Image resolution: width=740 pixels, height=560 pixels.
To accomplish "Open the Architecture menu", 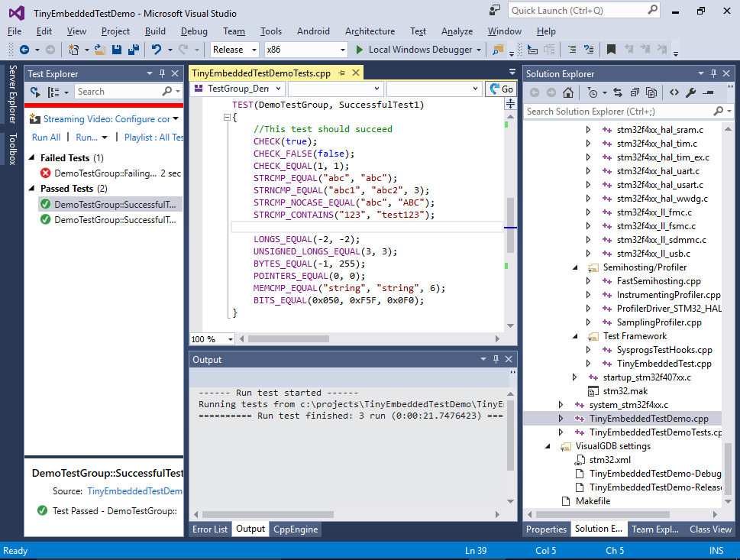I will [x=370, y=31].
